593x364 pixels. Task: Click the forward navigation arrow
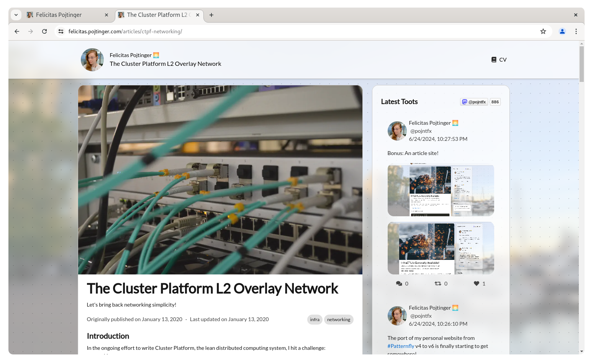[31, 31]
